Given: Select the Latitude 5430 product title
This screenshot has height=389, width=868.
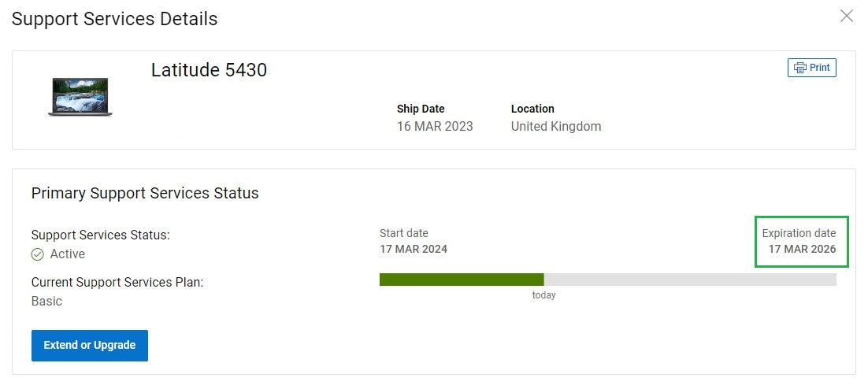Looking at the screenshot, I should (209, 70).
